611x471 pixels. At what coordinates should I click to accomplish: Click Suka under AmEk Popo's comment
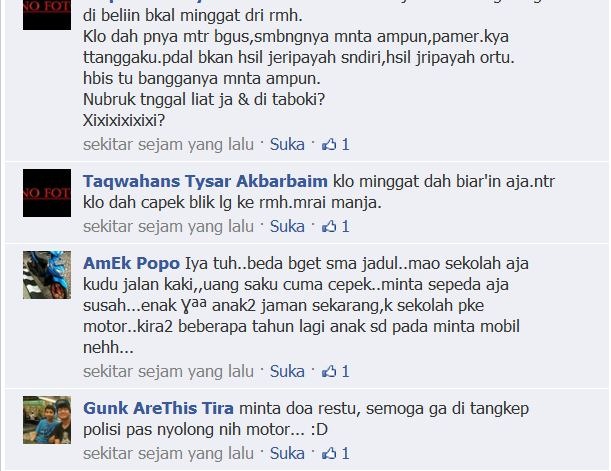[x=287, y=371]
